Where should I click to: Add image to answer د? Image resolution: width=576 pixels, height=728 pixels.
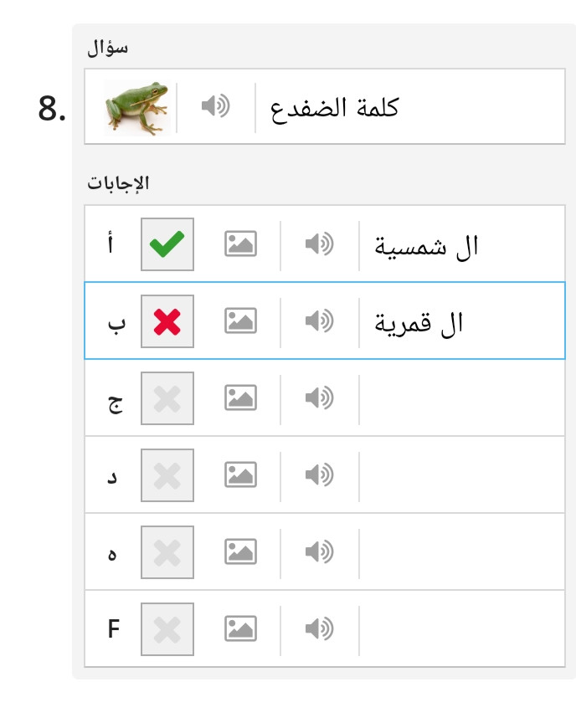pos(240,475)
